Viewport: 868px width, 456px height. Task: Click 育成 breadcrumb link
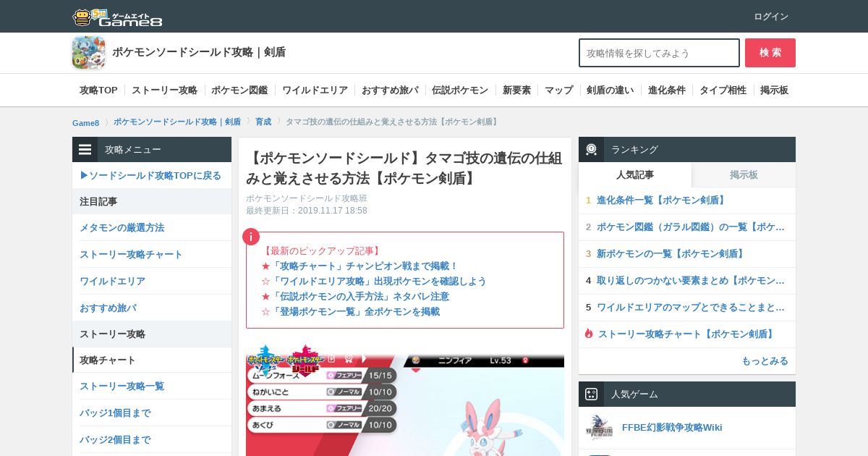pyautogui.click(x=263, y=122)
